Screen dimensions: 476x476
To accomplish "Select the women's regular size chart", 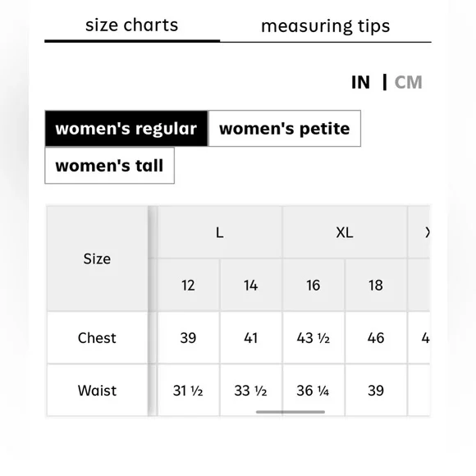I will coord(126,128).
